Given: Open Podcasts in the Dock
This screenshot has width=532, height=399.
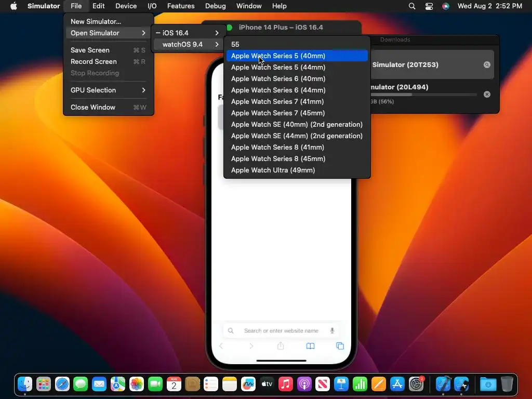Looking at the screenshot, I should [304, 384].
